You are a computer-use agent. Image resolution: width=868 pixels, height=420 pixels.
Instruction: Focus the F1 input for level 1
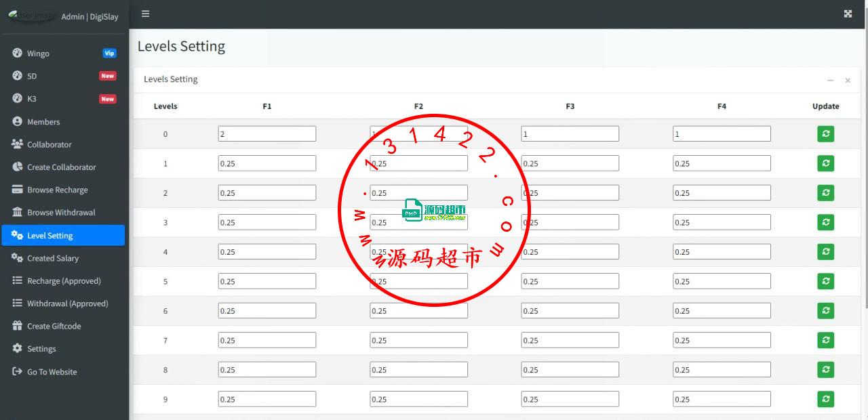click(x=267, y=163)
